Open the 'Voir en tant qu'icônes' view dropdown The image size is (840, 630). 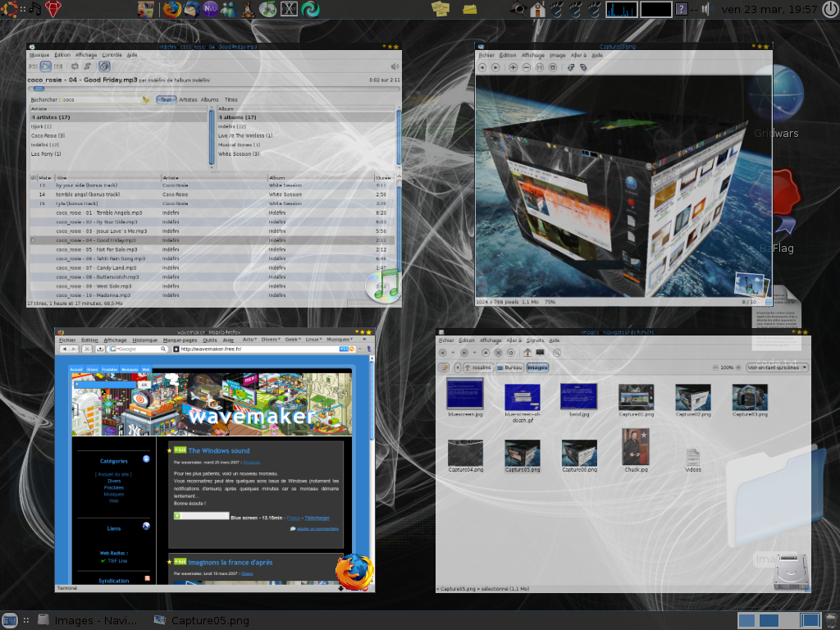(778, 367)
